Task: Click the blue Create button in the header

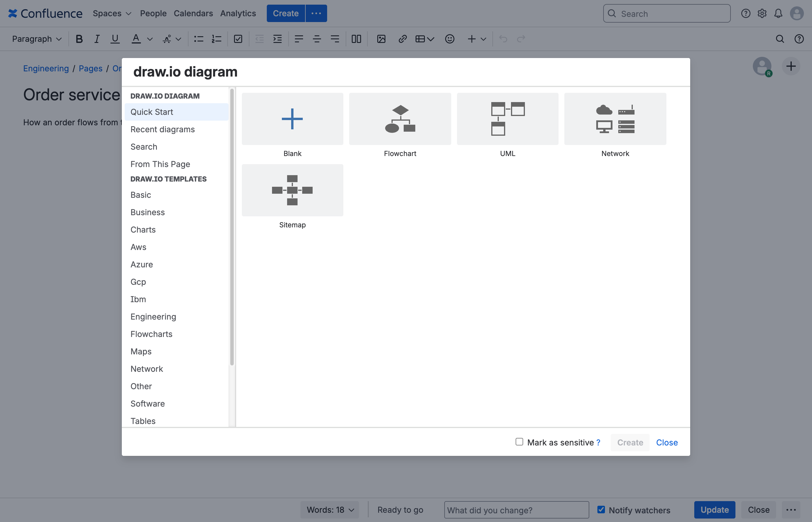Action: click(286, 14)
